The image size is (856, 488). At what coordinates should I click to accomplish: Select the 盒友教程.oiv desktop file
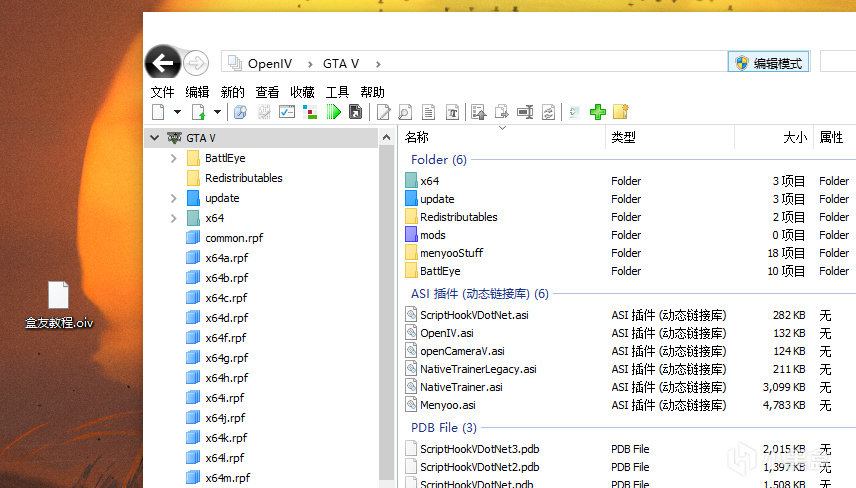click(x=58, y=306)
